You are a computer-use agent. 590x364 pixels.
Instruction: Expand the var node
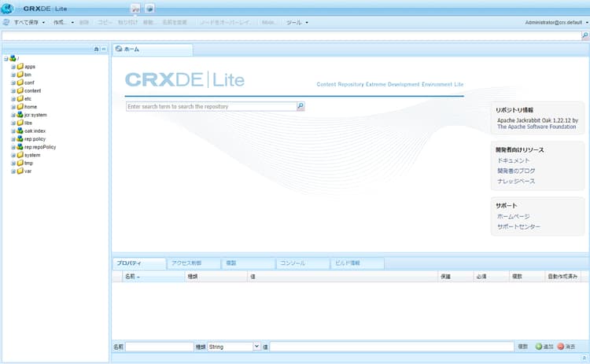point(13,171)
